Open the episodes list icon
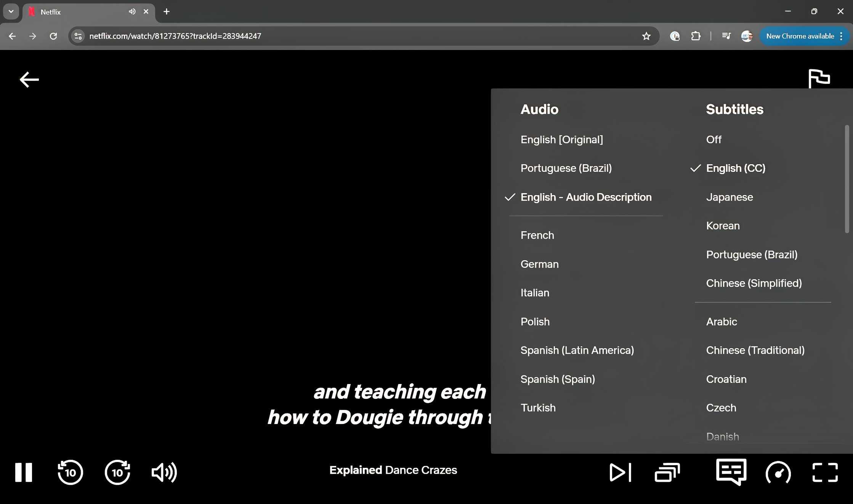The height and width of the screenshot is (504, 853). (667, 472)
